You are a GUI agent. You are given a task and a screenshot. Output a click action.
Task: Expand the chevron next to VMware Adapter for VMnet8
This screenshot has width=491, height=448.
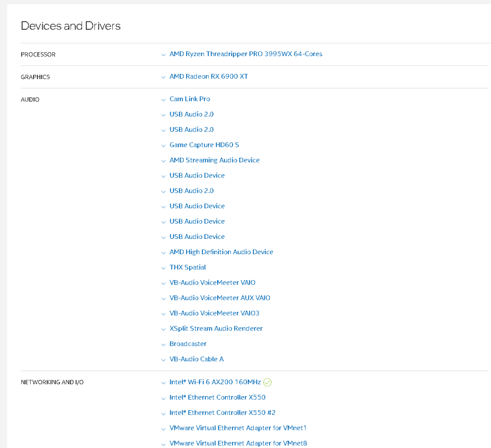[163, 444]
